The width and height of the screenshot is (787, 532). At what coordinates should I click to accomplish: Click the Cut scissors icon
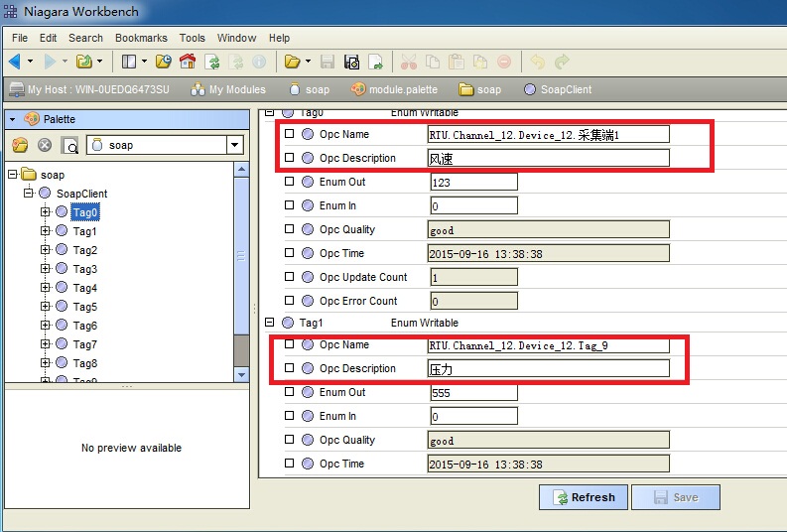pos(409,62)
